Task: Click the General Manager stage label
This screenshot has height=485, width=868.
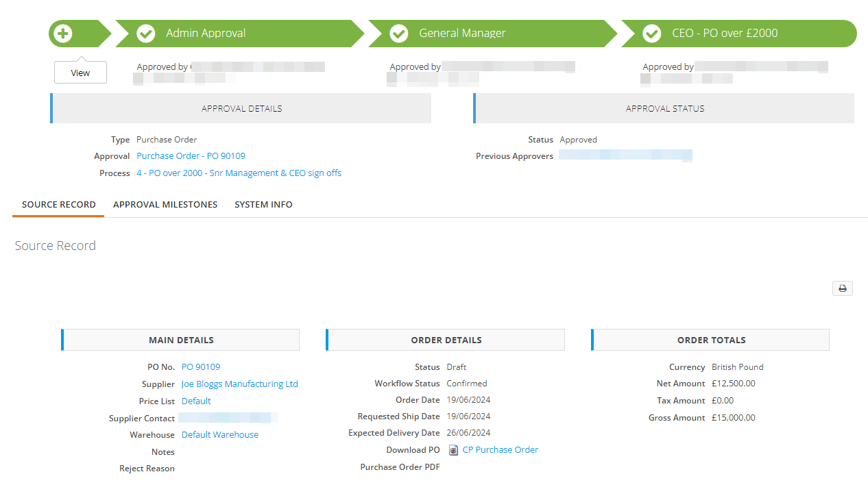Action: click(462, 33)
